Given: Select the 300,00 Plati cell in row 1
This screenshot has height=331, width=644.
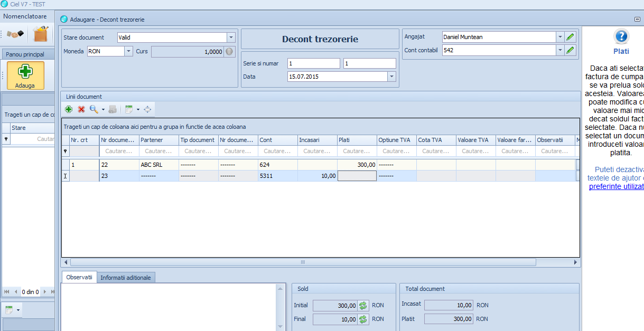Looking at the screenshot, I should tap(357, 165).
